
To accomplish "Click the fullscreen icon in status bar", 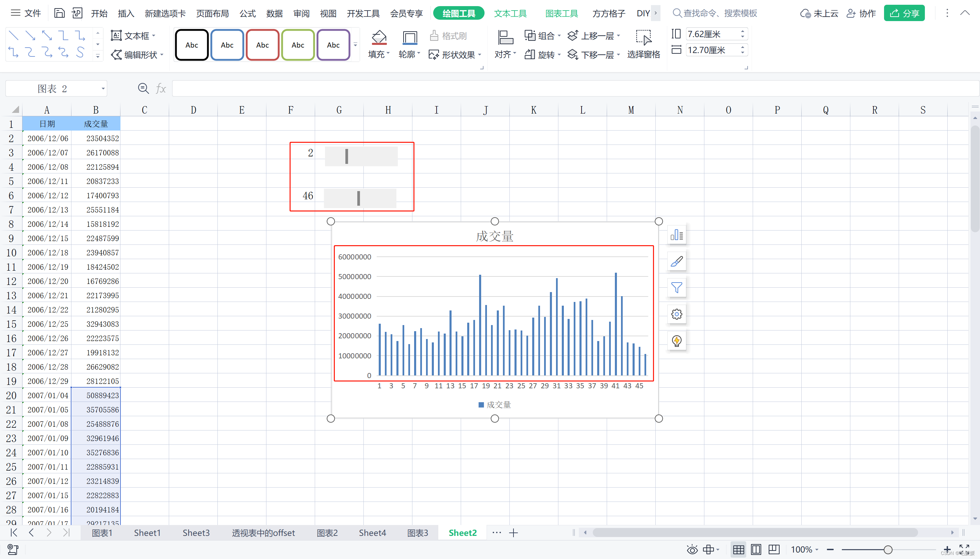I will [x=964, y=549].
